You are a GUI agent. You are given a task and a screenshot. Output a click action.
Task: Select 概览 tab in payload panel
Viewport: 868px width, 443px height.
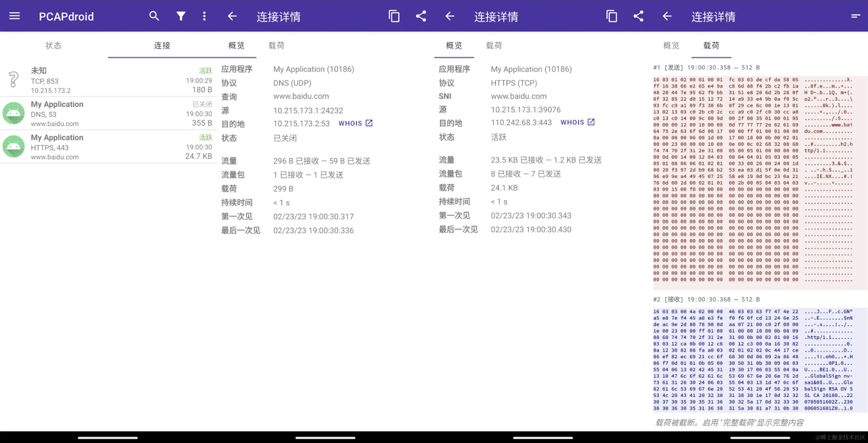click(671, 46)
